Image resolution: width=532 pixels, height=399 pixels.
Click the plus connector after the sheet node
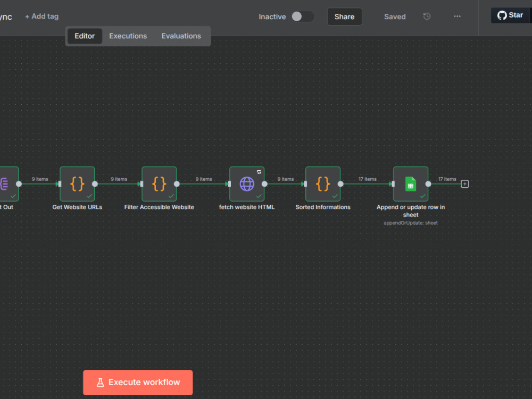[465, 184]
